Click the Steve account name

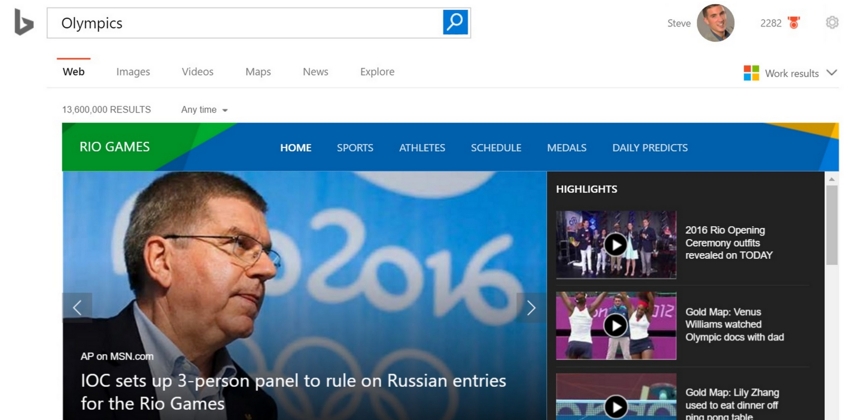[x=679, y=23]
